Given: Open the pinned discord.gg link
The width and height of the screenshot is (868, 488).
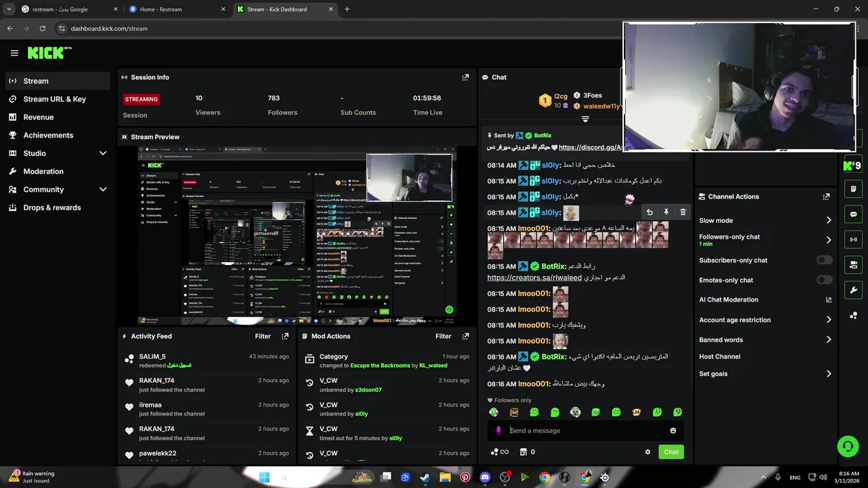Looking at the screenshot, I should click(x=591, y=147).
